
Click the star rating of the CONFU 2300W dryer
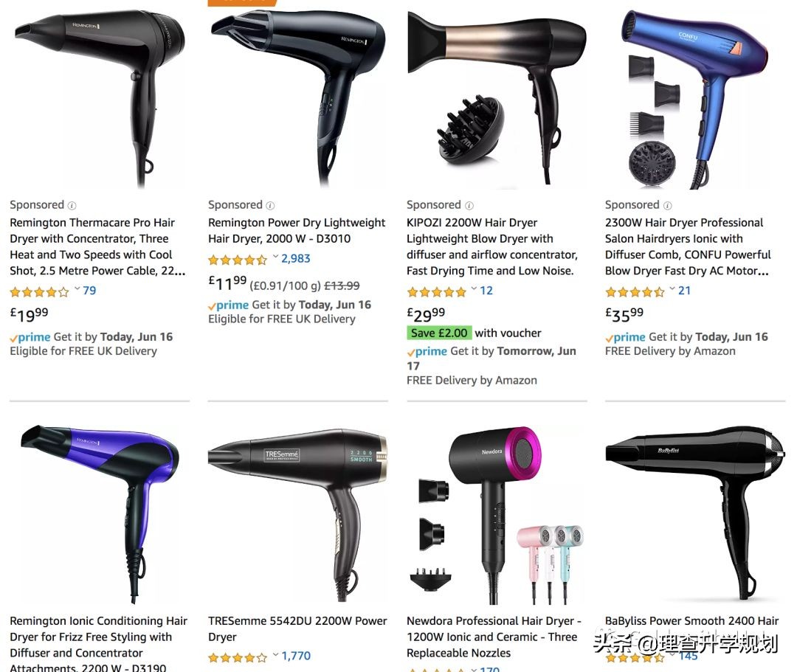(x=635, y=291)
